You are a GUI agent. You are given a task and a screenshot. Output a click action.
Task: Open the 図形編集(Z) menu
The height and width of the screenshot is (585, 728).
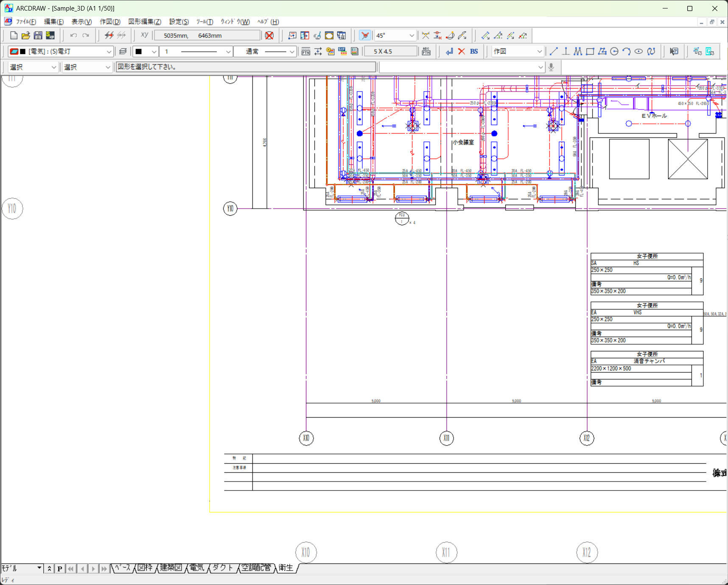click(x=145, y=22)
